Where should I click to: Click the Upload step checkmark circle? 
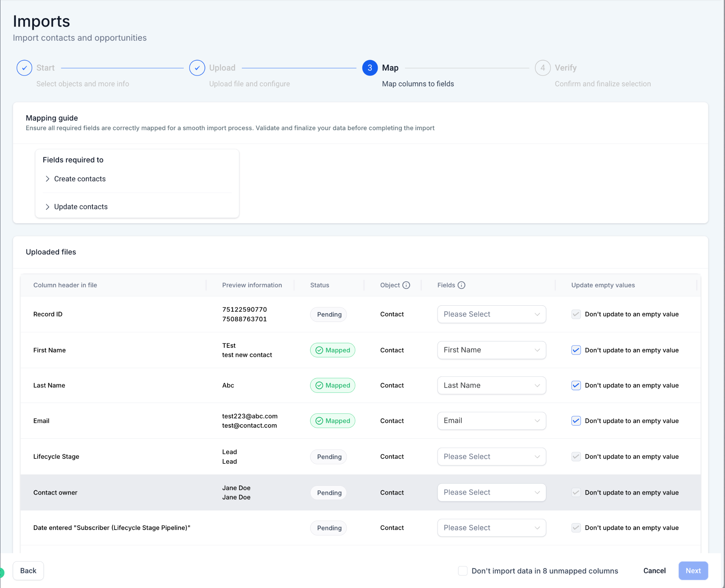tap(197, 68)
